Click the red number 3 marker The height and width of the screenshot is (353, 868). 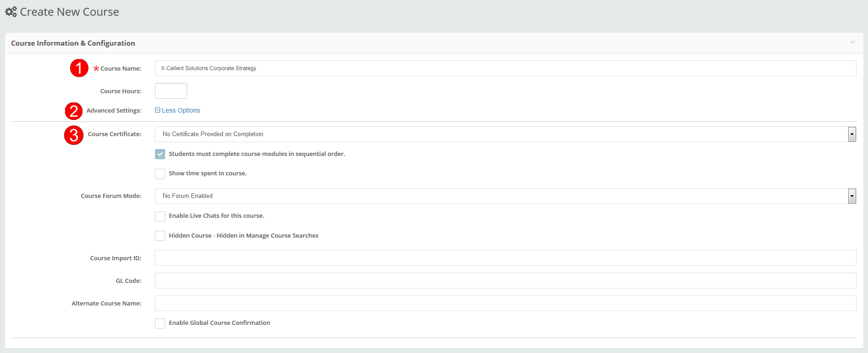click(74, 135)
